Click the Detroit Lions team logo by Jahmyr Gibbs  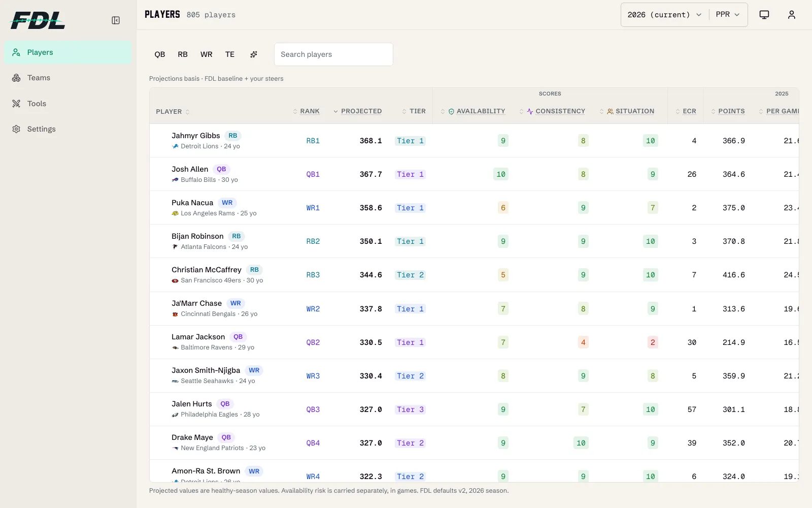coord(175,146)
